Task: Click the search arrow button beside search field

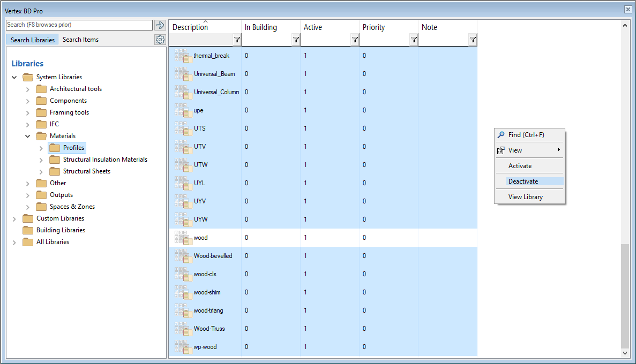Action: (x=160, y=25)
